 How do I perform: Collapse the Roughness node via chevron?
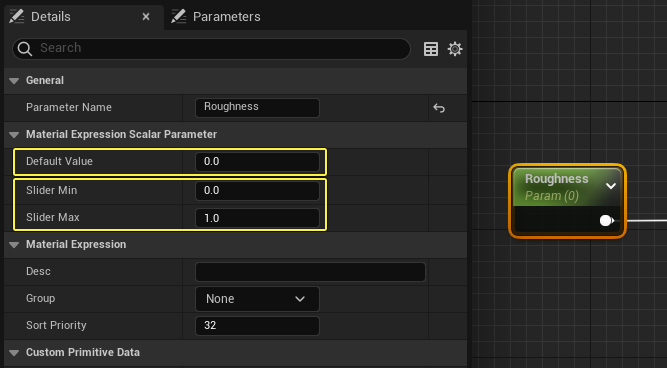tap(611, 185)
